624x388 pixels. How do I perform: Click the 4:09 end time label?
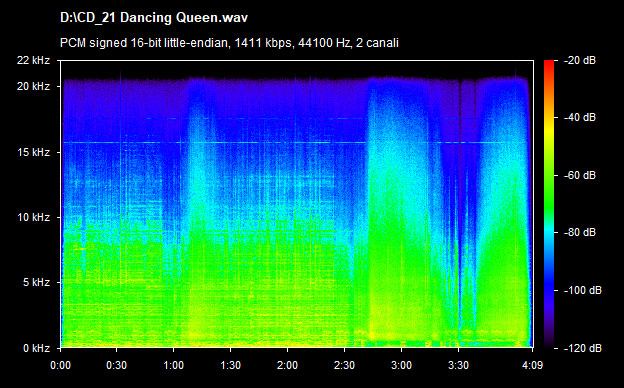(532, 365)
